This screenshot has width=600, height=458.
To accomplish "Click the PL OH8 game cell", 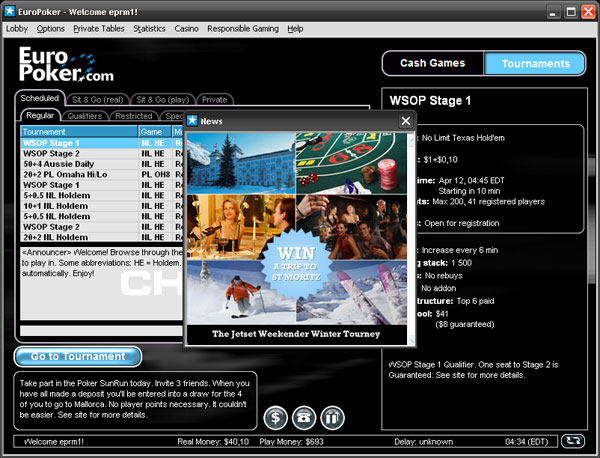I will click(x=156, y=174).
